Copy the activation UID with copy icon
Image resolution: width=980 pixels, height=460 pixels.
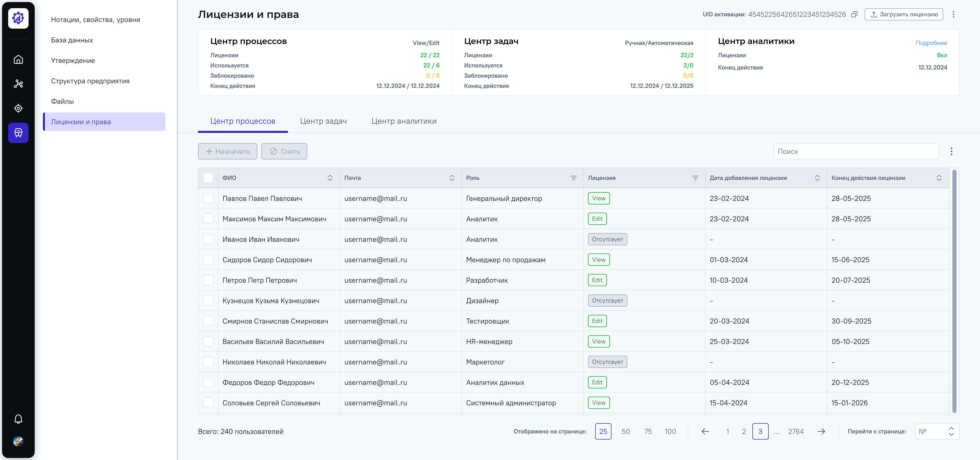coord(854,15)
